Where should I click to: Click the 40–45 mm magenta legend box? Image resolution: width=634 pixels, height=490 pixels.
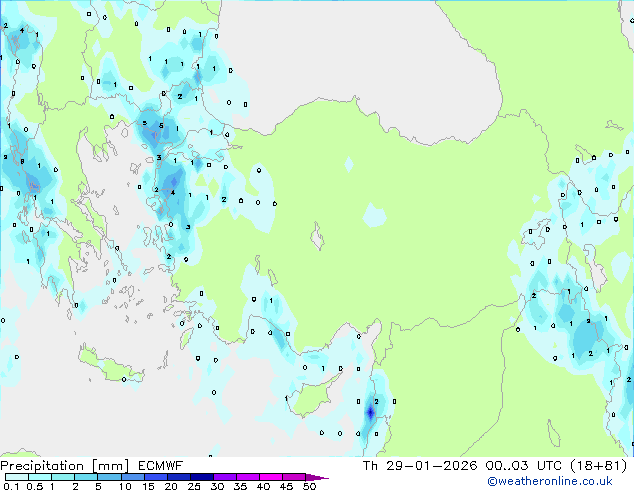271,477
